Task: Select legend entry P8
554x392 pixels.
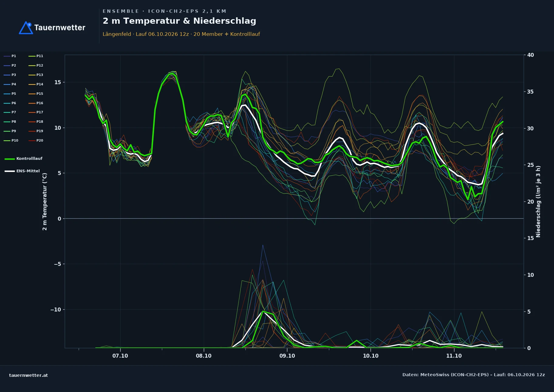Action: coord(10,122)
